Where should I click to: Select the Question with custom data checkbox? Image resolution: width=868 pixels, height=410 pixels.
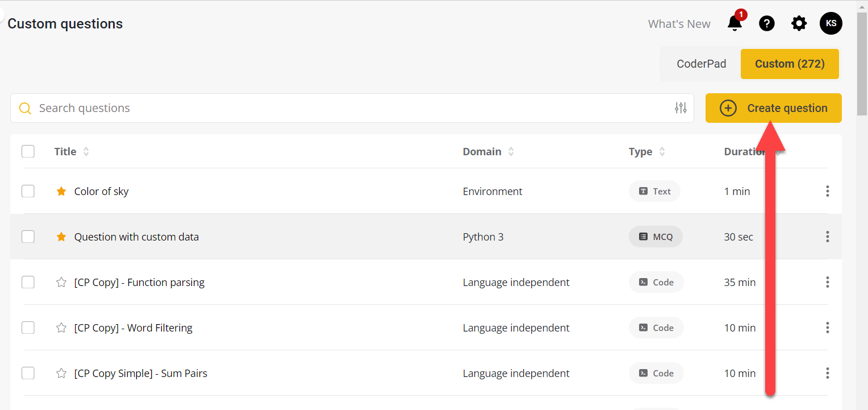coord(28,237)
